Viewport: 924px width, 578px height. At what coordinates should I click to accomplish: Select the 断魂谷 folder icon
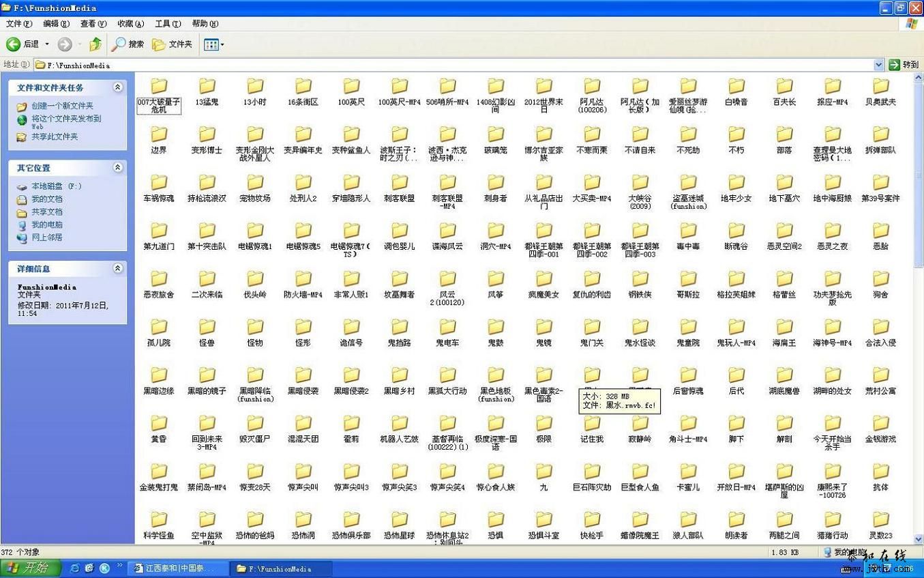[x=736, y=230]
